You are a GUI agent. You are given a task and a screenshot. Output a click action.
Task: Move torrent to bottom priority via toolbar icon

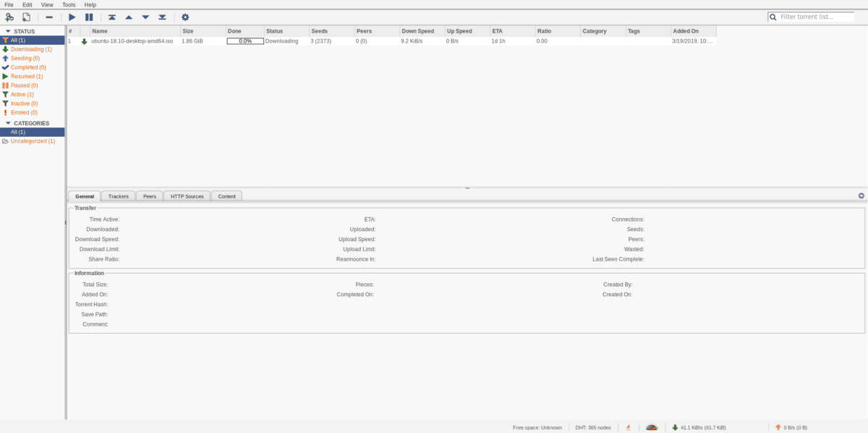(162, 17)
